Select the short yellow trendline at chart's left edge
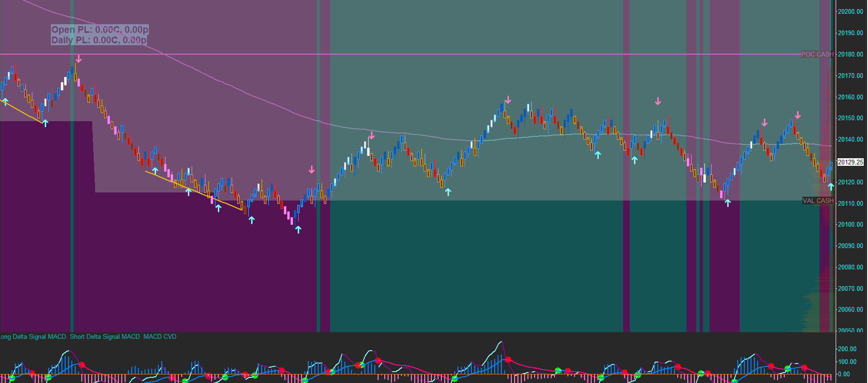Viewport: 868px width, 383px height. (21, 111)
